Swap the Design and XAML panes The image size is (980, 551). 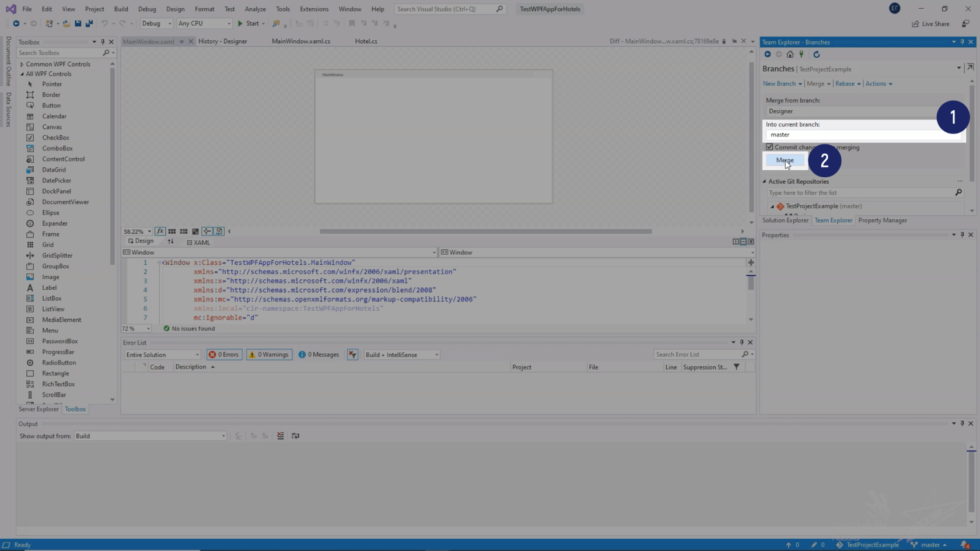(x=170, y=241)
